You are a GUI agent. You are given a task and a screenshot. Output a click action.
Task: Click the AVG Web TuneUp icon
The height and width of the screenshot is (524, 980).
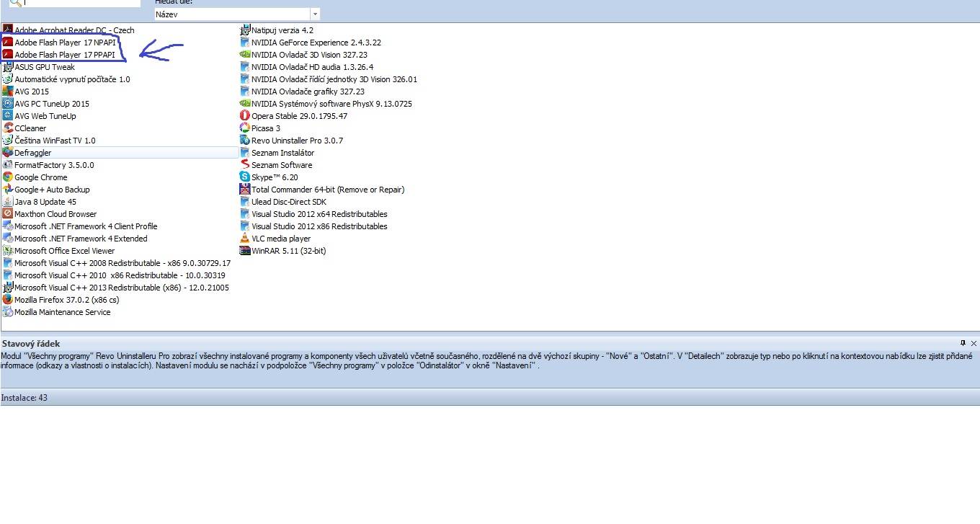tap(8, 116)
